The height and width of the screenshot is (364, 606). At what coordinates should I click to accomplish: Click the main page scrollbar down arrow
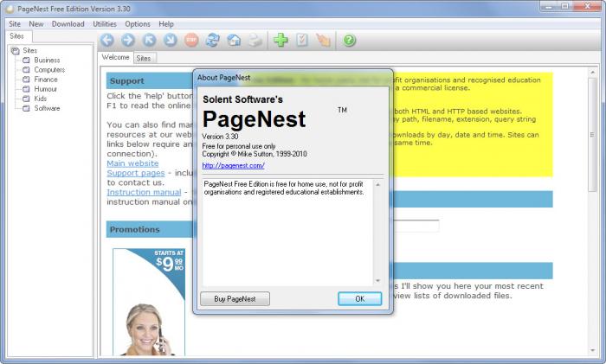(593, 350)
